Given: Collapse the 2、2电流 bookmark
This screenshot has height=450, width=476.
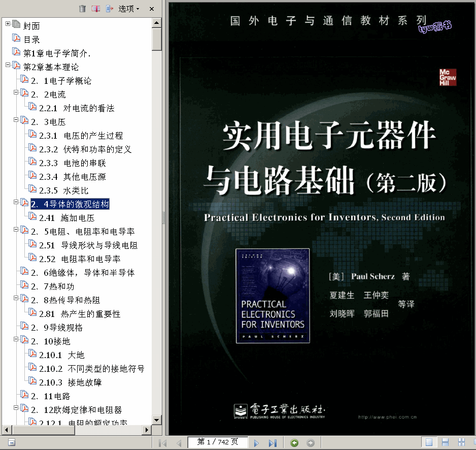Looking at the screenshot, I should pyautogui.click(x=16, y=92).
